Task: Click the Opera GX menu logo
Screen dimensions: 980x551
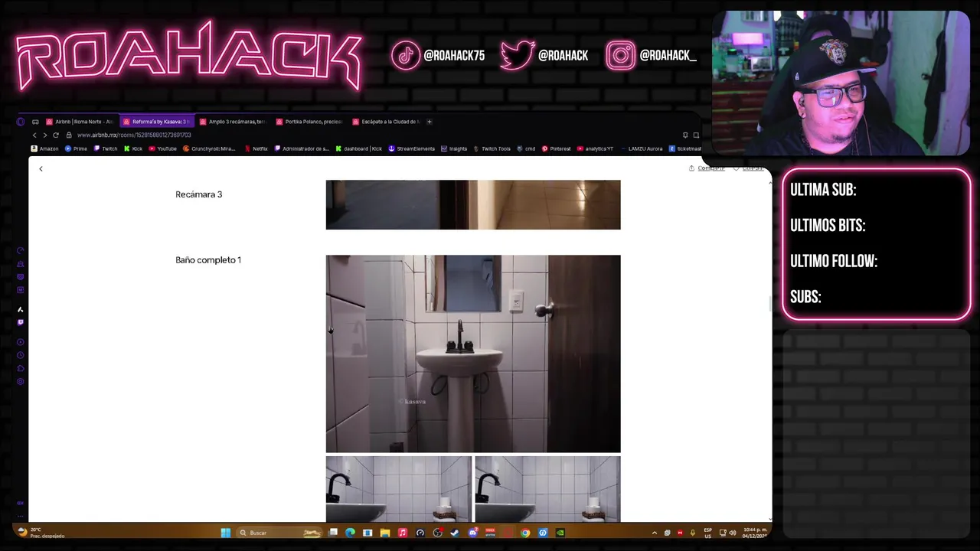Action: (x=21, y=122)
